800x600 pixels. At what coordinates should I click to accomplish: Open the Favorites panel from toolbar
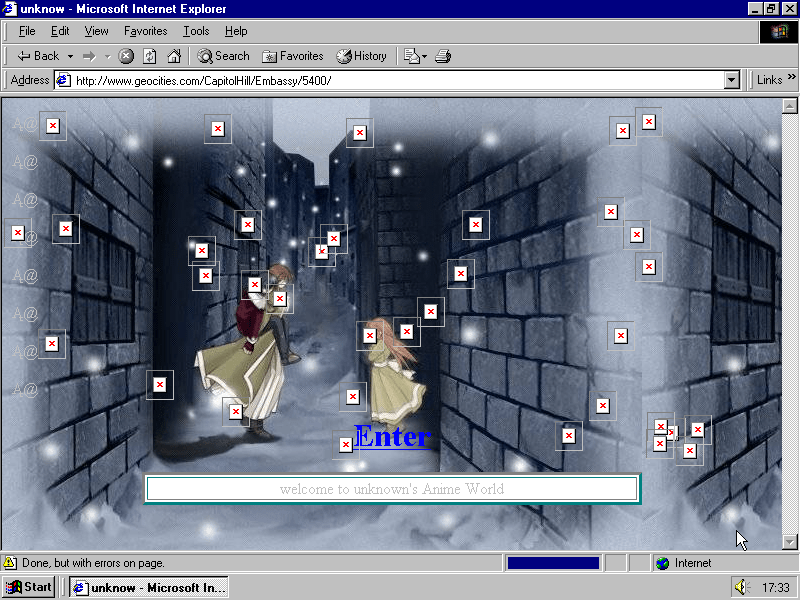coord(292,56)
